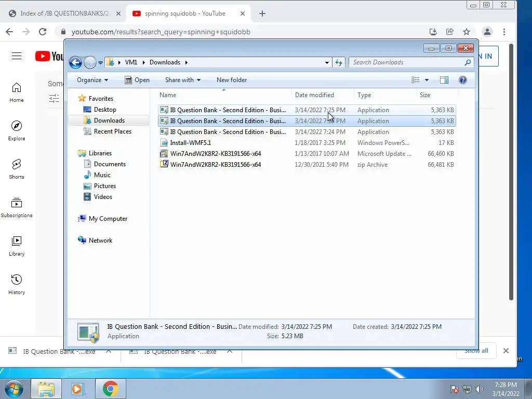Open YouTube hamburger menu

tap(17, 56)
